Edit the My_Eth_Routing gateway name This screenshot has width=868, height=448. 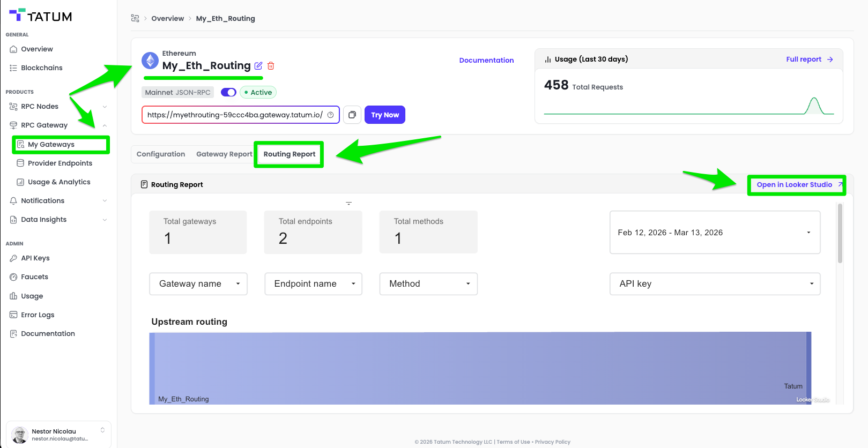click(258, 66)
